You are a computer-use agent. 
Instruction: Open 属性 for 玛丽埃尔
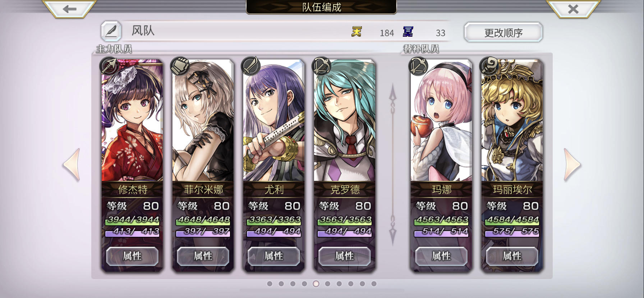coord(512,256)
